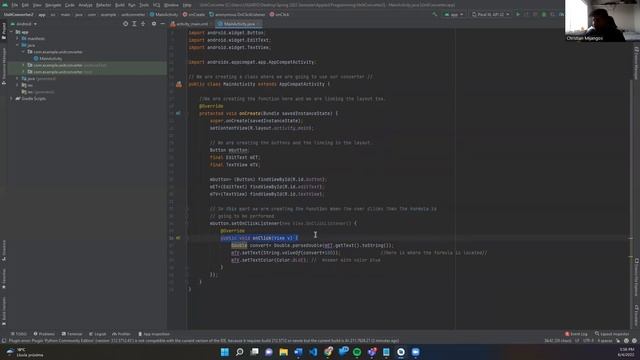Open Project panel settings gear
Screen dimensions: 640x360
pos(154,24)
